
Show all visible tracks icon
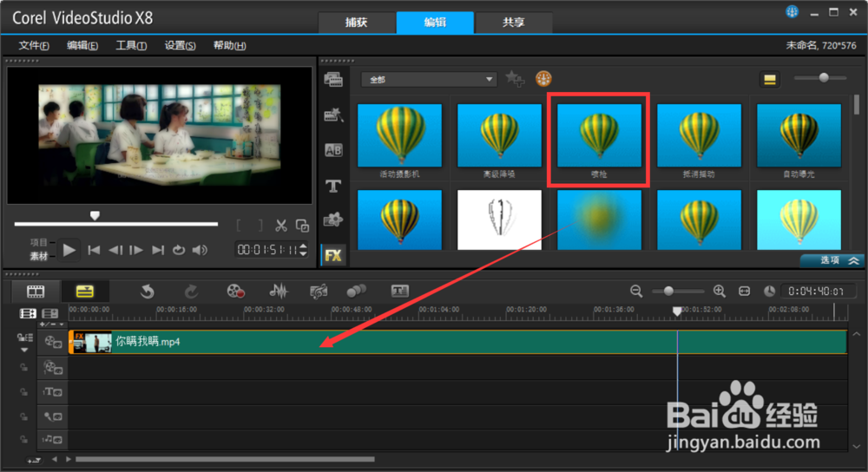pyautogui.click(x=28, y=314)
